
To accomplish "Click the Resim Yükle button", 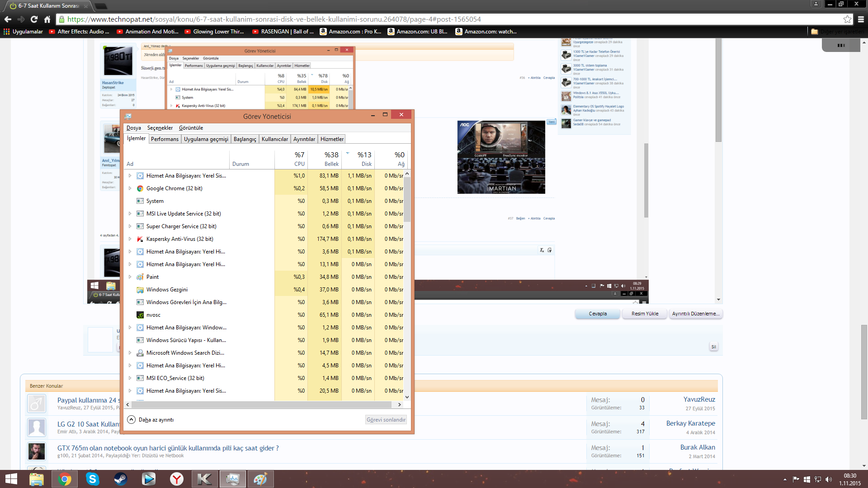I will pyautogui.click(x=645, y=314).
